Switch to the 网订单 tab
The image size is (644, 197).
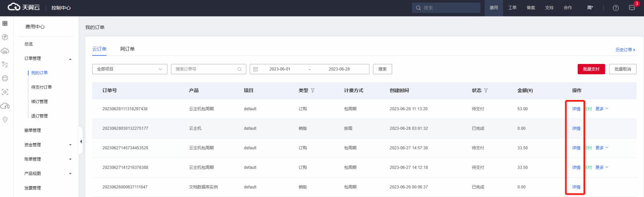(x=127, y=49)
